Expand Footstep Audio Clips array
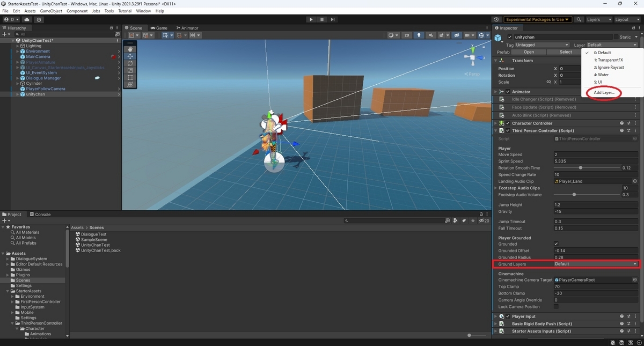 click(495, 188)
